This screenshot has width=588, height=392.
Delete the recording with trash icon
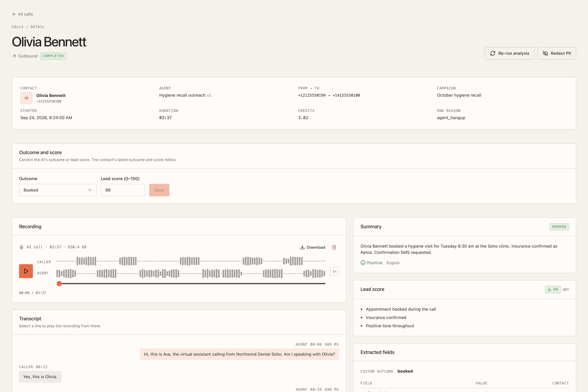[x=334, y=247]
